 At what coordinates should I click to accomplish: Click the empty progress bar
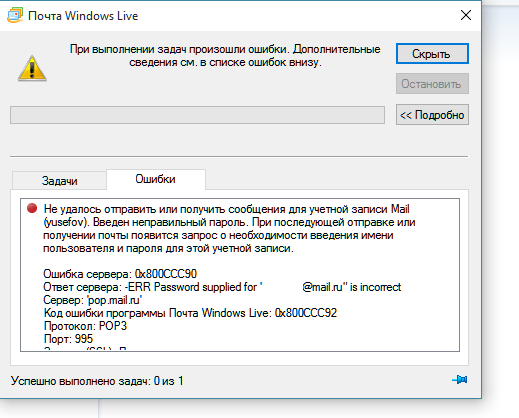[x=197, y=115]
